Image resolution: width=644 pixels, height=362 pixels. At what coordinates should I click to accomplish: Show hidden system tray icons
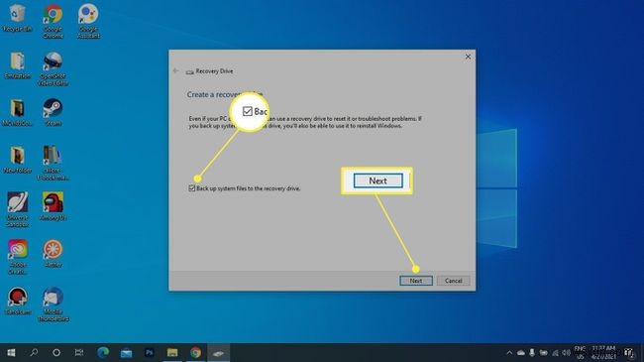click(x=509, y=352)
